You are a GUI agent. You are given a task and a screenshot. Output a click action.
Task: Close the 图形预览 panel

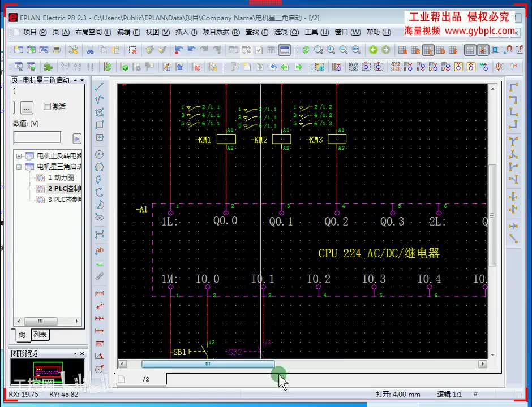click(82, 353)
